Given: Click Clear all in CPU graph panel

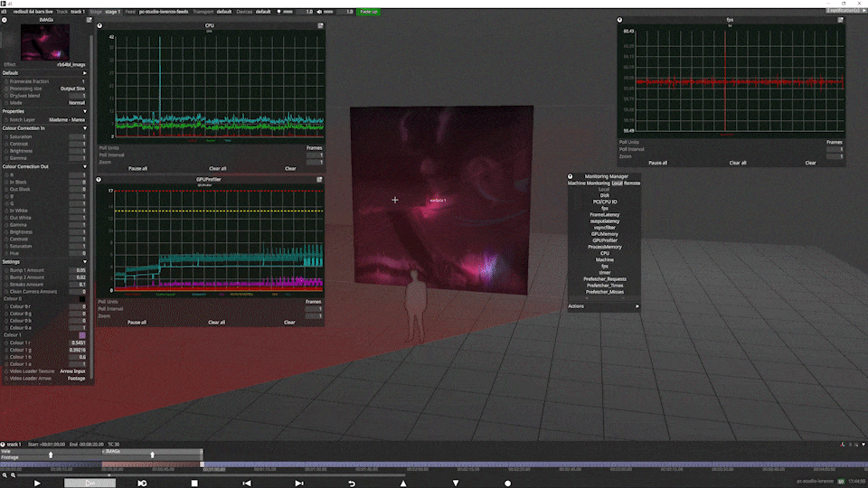Looking at the screenshot, I should (218, 169).
